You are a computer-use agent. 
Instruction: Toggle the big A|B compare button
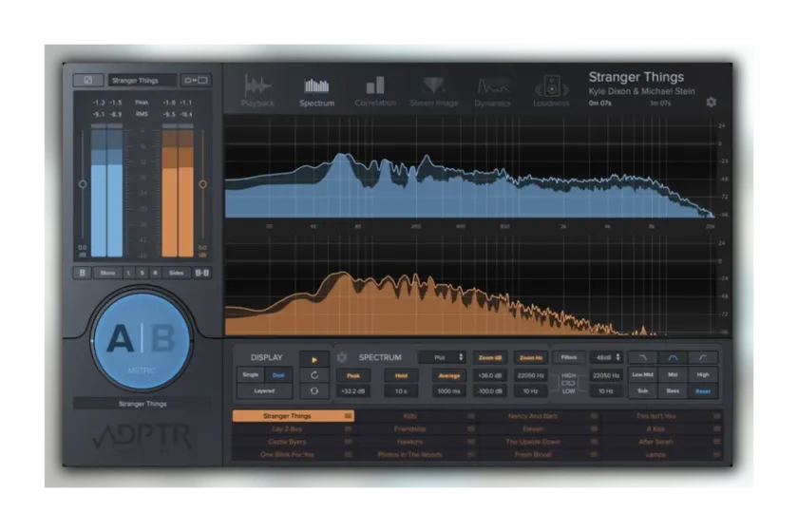(142, 340)
